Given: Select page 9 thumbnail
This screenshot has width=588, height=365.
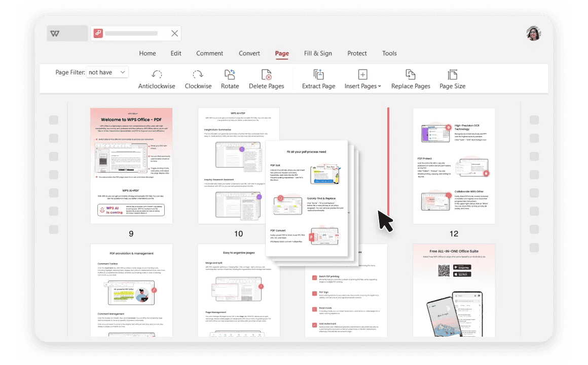Looking at the screenshot, I should point(131,166).
